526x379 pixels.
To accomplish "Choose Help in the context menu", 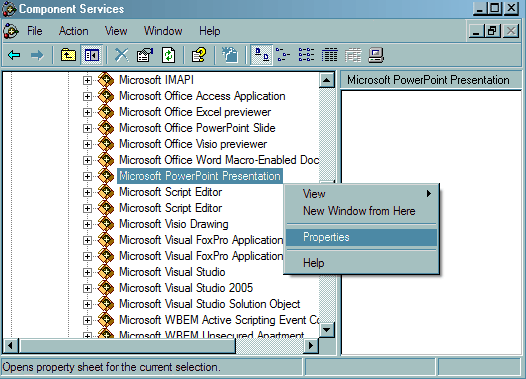I will pyautogui.click(x=361, y=263).
